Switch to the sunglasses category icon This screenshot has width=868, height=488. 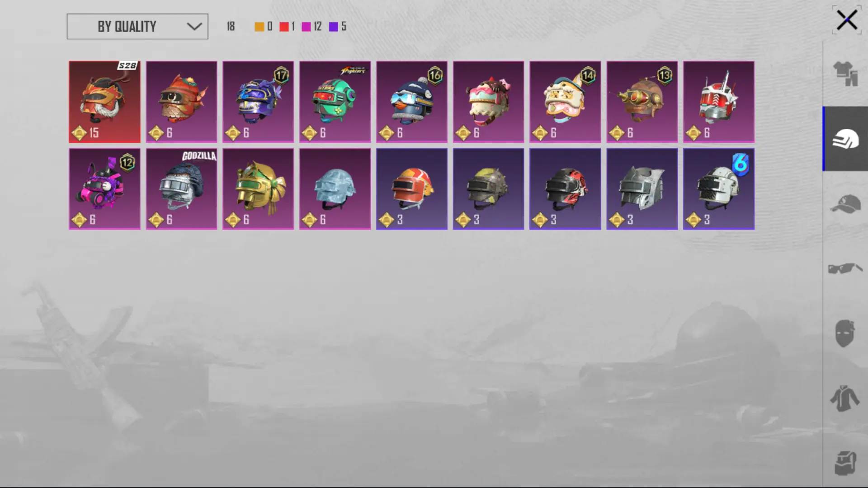click(845, 268)
